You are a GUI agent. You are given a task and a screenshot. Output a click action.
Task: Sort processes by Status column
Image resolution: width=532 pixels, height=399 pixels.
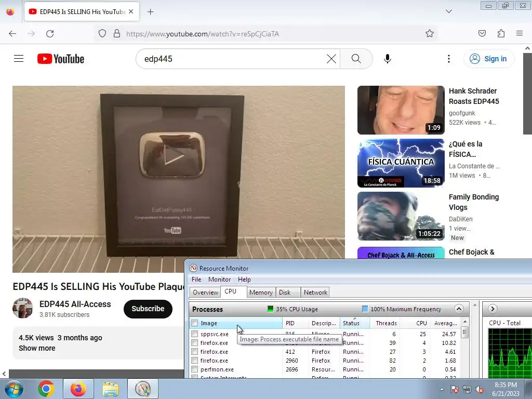(354, 323)
